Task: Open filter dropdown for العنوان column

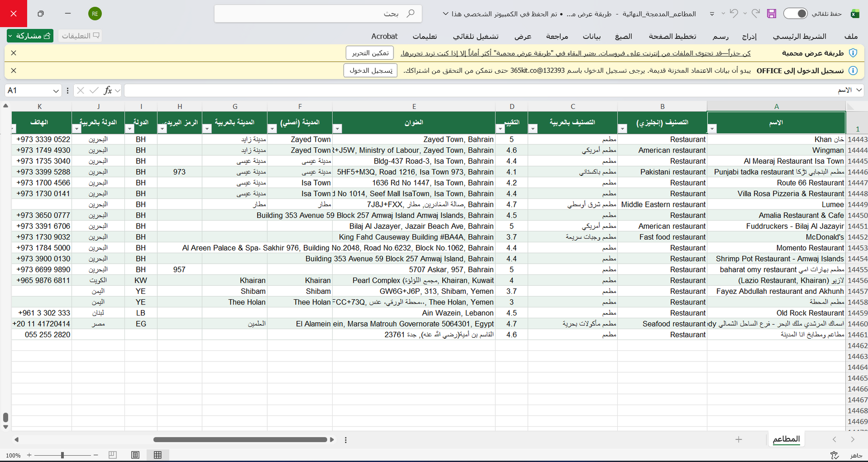Action: (x=338, y=129)
